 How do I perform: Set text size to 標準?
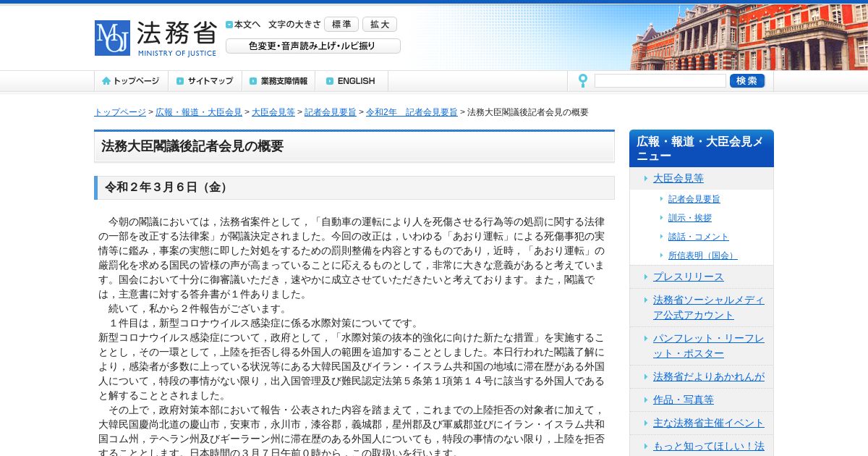(x=341, y=24)
